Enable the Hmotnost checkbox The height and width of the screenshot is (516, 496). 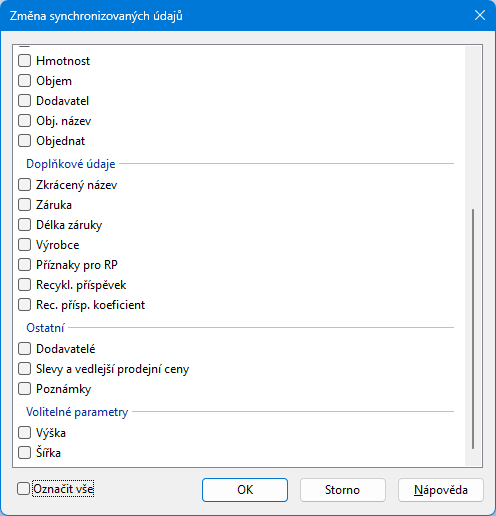24,61
